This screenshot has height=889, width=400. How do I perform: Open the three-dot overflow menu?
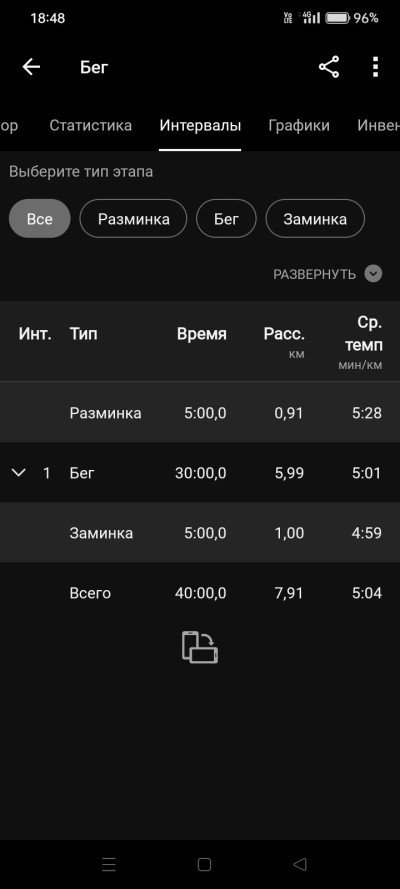375,67
